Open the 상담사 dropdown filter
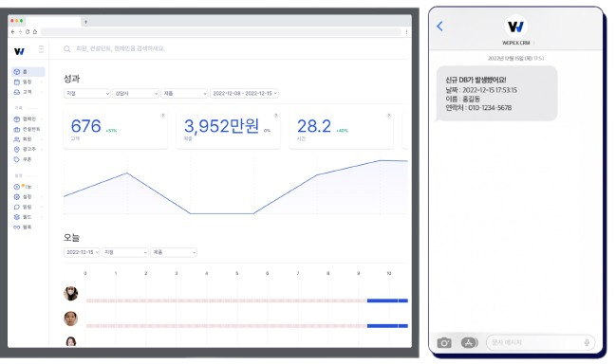The image size is (616, 364). 136,93
